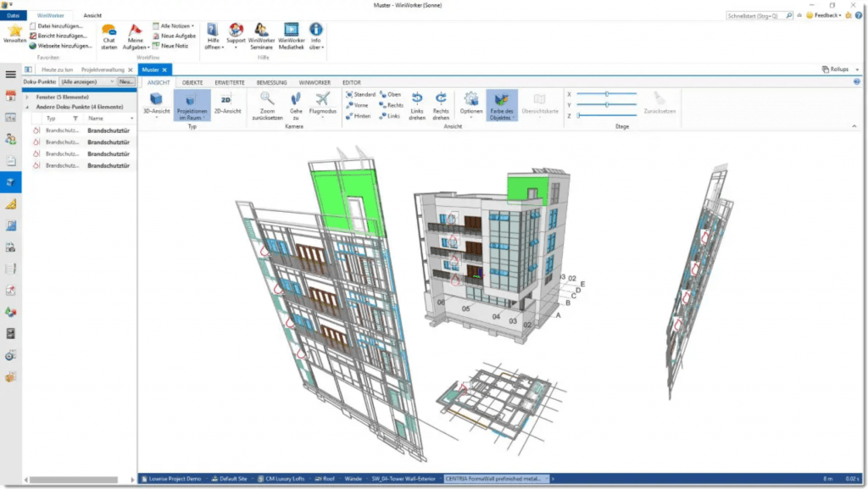The image size is (868, 489).
Task: Open the Optionen gear icon
Action: [x=470, y=99]
